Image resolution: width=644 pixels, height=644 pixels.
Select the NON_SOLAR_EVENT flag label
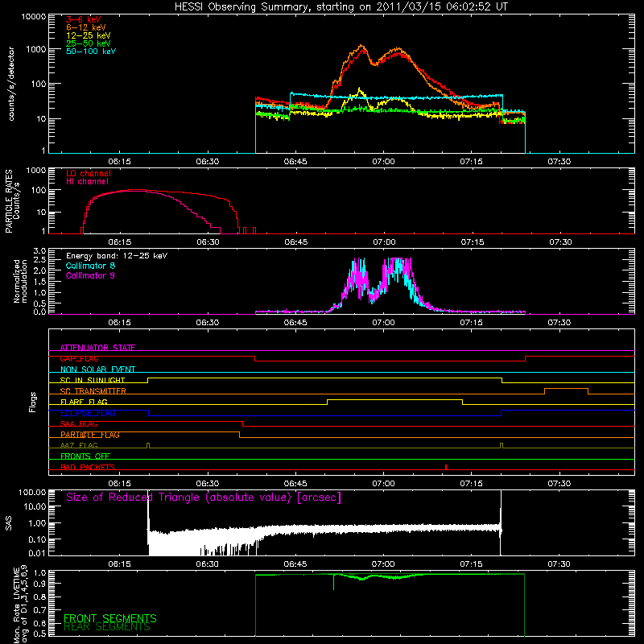97,369
